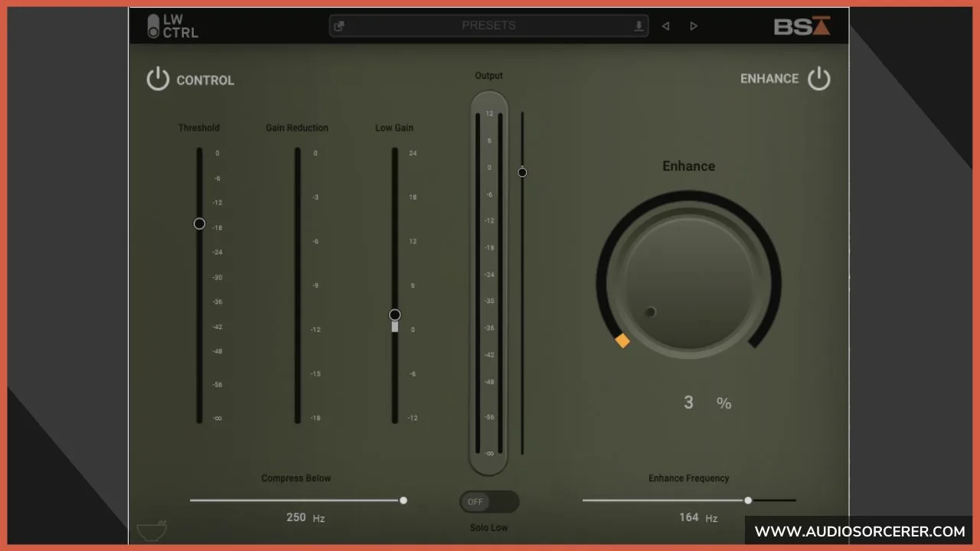
Task: Visit the WWW.AUDIOSORCERER.COM link
Action: coord(861,530)
